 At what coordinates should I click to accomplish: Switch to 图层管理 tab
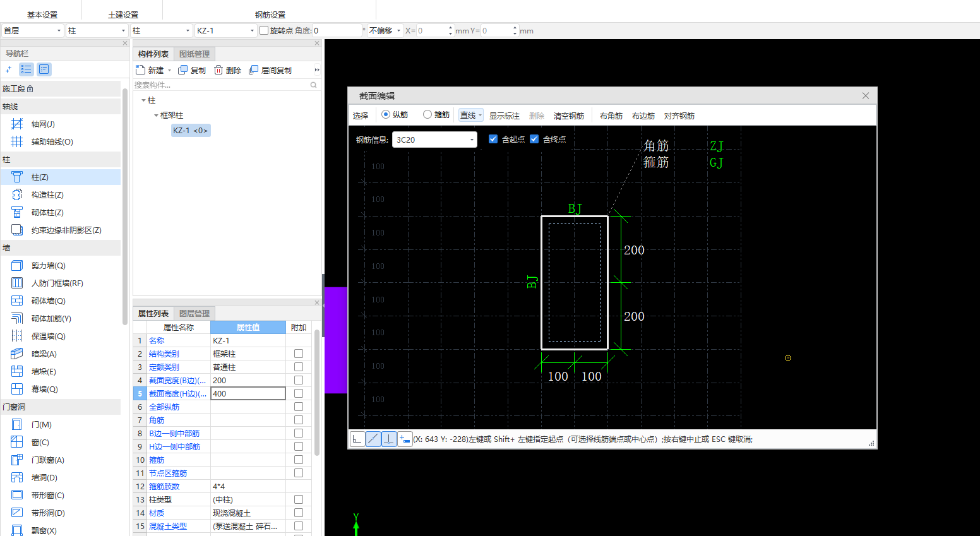coord(194,314)
